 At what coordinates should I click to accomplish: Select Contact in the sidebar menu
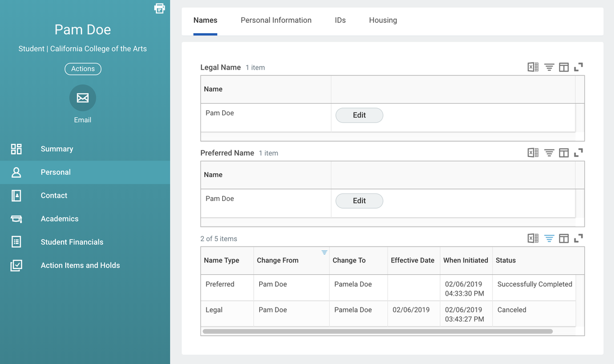[x=85, y=195]
